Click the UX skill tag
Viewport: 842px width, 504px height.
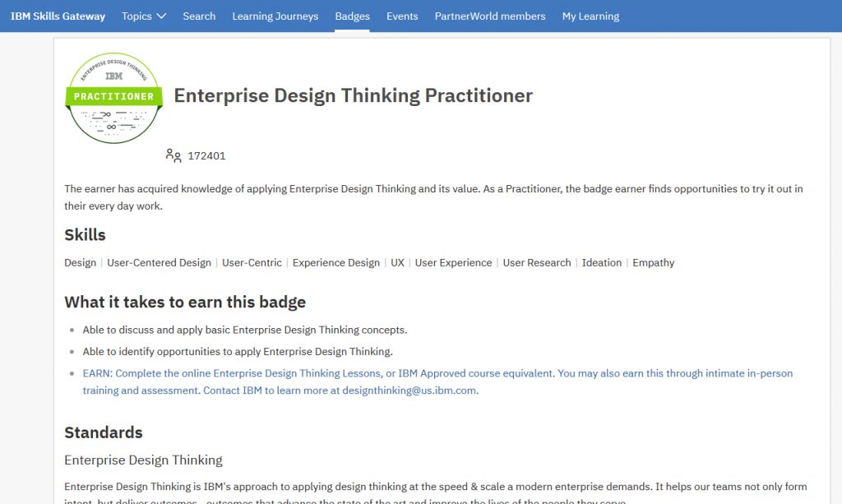[397, 262]
